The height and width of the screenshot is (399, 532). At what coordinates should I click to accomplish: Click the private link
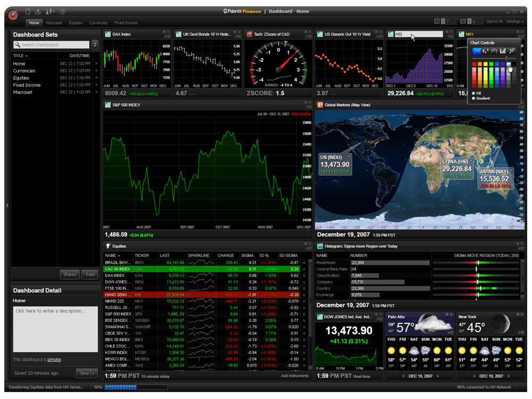54,360
